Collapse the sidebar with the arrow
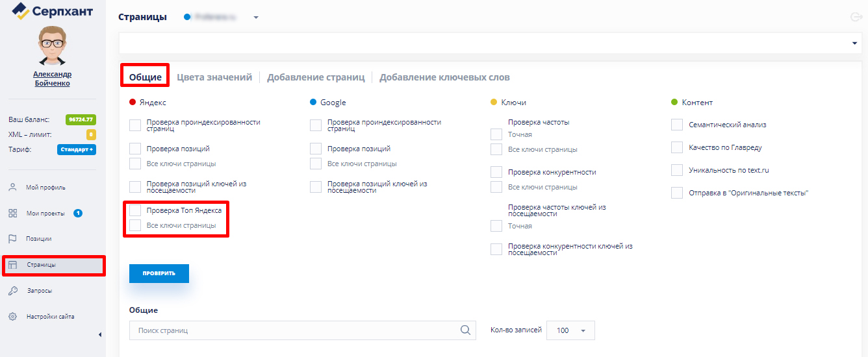Image resolution: width=868 pixels, height=357 pixels. [x=99, y=334]
